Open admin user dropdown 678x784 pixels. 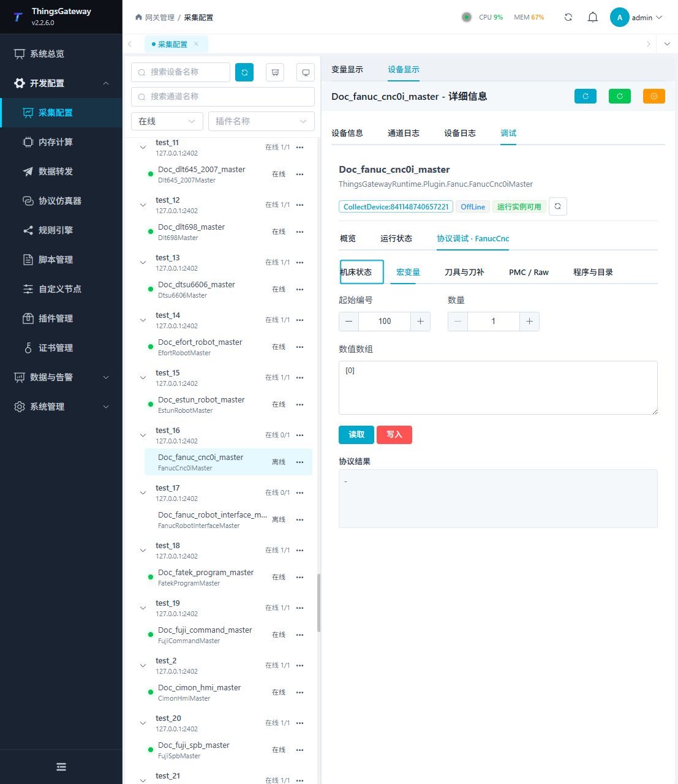pyautogui.click(x=637, y=17)
